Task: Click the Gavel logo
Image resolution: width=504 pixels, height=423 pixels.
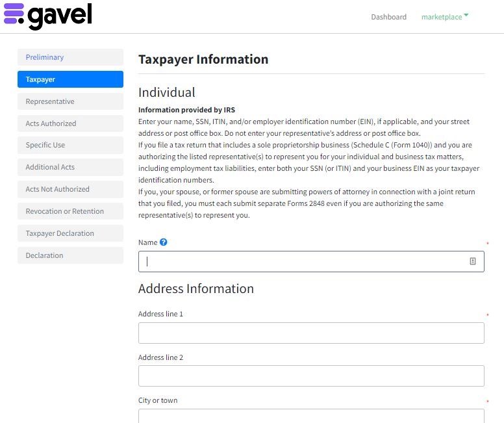Action: (x=48, y=16)
